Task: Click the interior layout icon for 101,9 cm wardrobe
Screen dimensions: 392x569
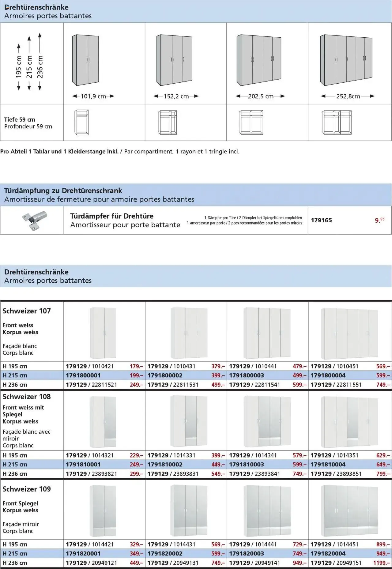Action: 82,122
